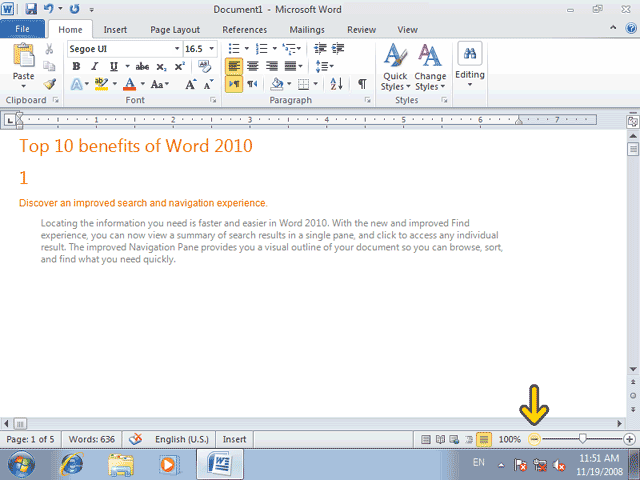Click the Undo arrow icon
The image size is (640, 480).
coord(49,9)
